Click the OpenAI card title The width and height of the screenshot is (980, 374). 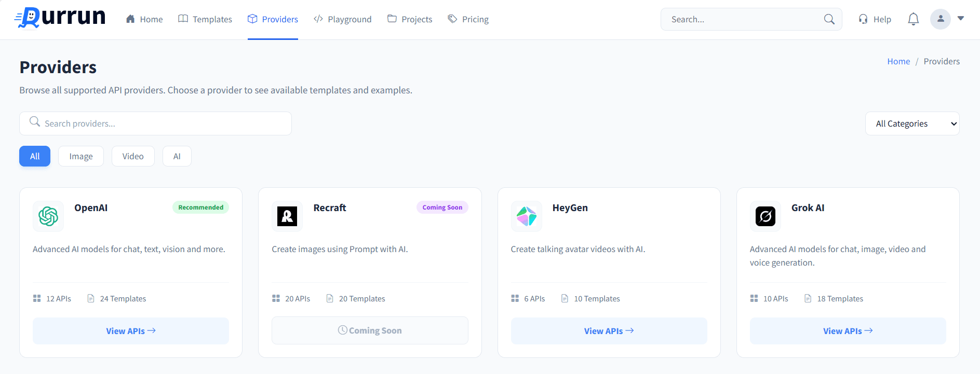click(91, 208)
